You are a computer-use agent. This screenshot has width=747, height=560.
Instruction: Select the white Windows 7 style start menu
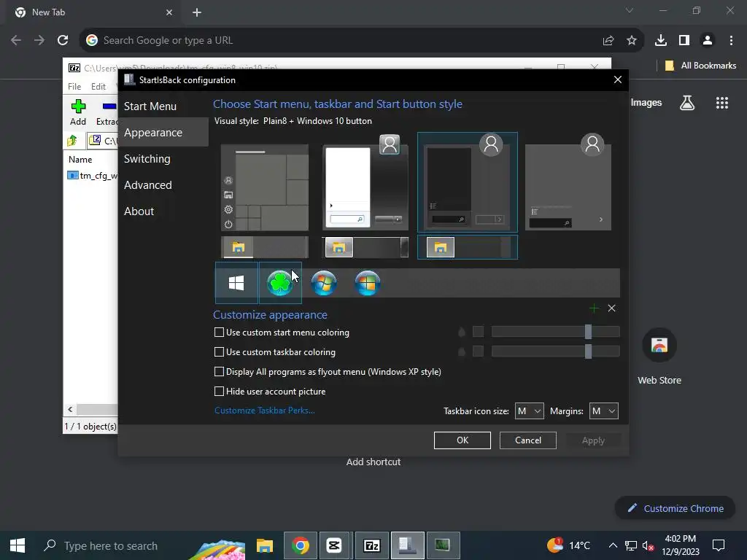(x=365, y=184)
